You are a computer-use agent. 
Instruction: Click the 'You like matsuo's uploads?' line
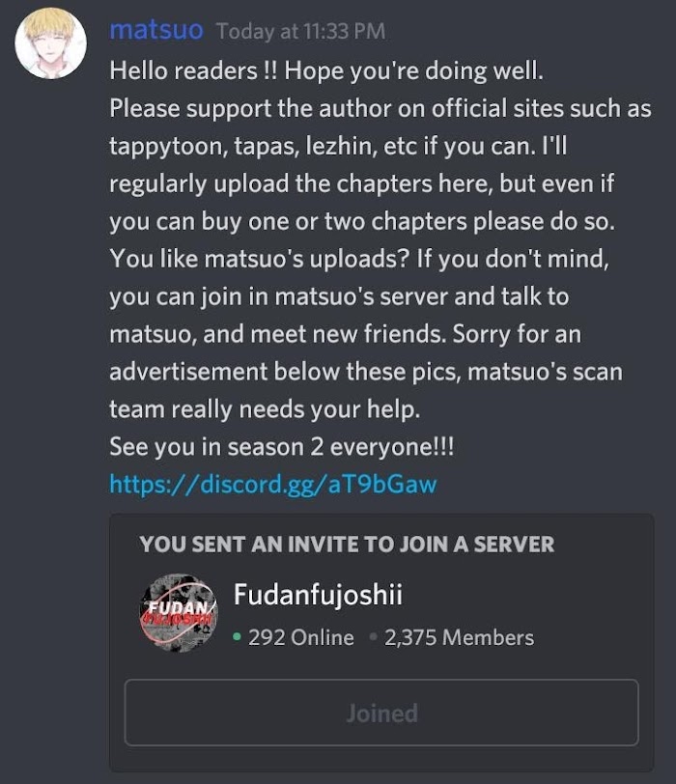(x=359, y=259)
